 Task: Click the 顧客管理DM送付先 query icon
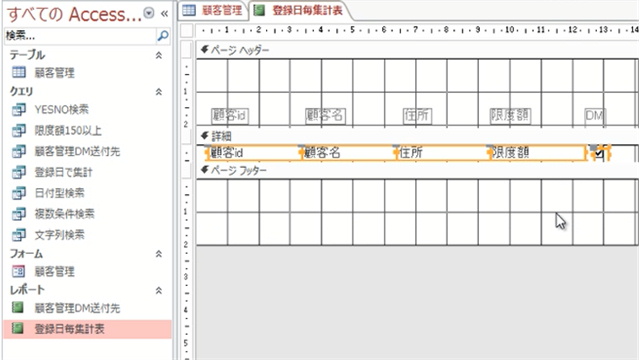tap(19, 151)
